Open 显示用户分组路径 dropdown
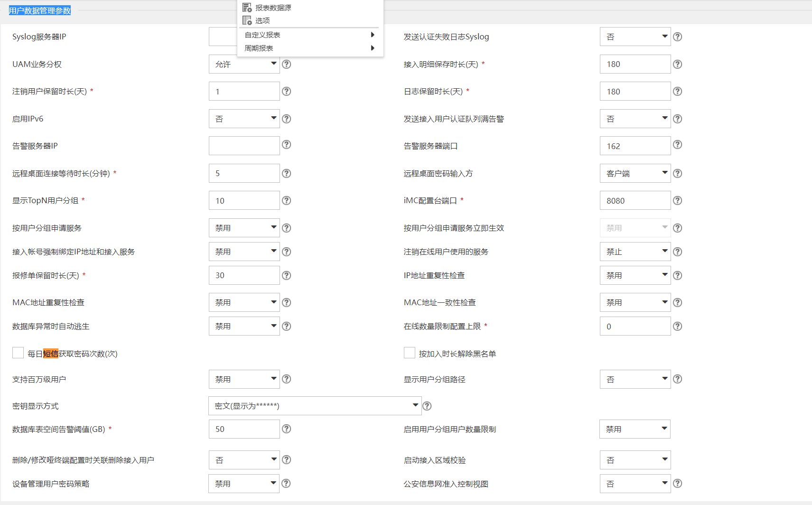Viewport: 812px width, 505px height. (635, 379)
